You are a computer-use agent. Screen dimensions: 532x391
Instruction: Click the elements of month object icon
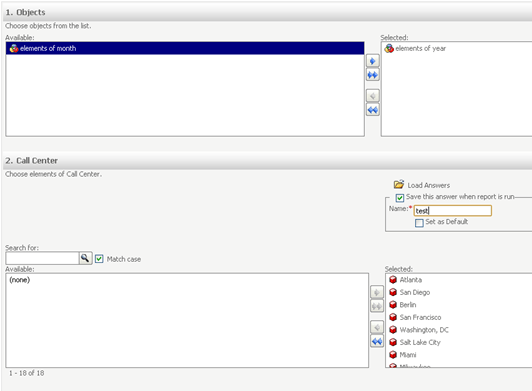[14, 48]
